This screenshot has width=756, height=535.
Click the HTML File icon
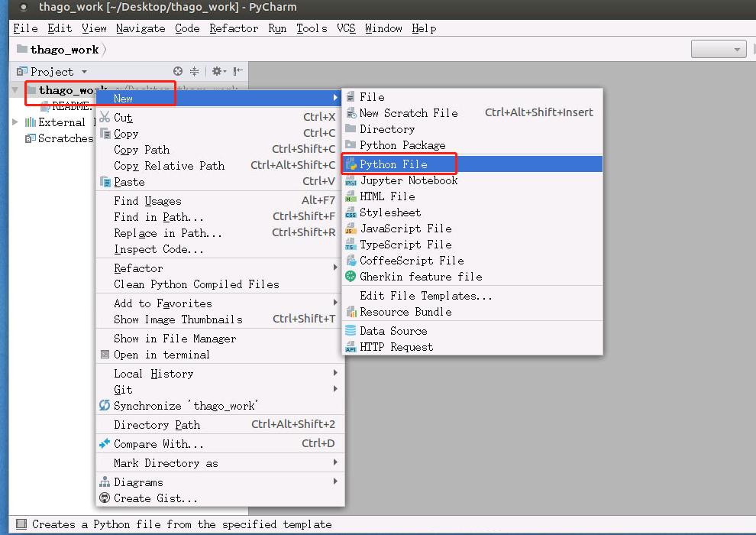tap(351, 196)
